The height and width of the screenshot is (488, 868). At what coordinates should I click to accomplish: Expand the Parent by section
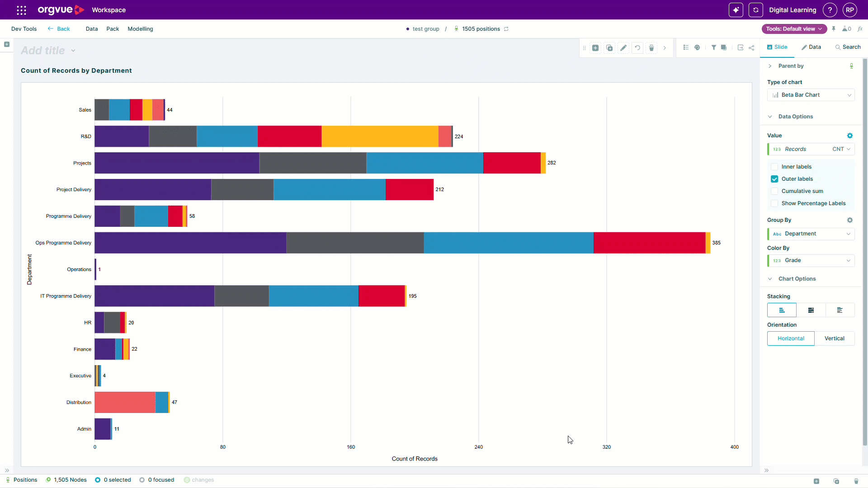(x=770, y=66)
